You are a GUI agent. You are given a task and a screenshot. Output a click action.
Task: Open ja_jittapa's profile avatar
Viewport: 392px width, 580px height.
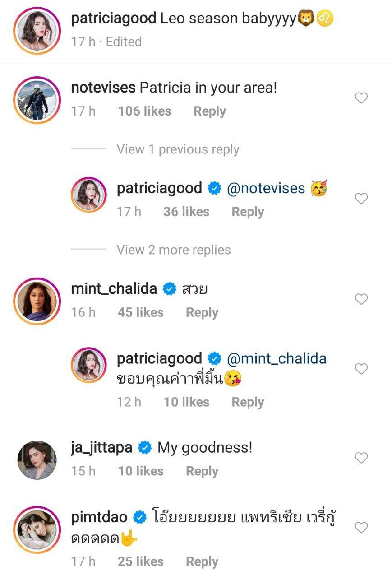pyautogui.click(x=37, y=460)
